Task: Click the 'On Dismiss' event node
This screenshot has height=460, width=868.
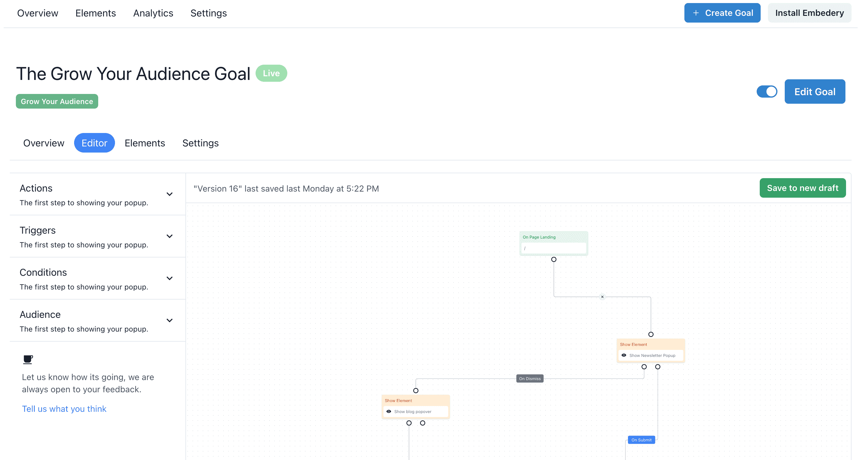Action: coord(529,379)
